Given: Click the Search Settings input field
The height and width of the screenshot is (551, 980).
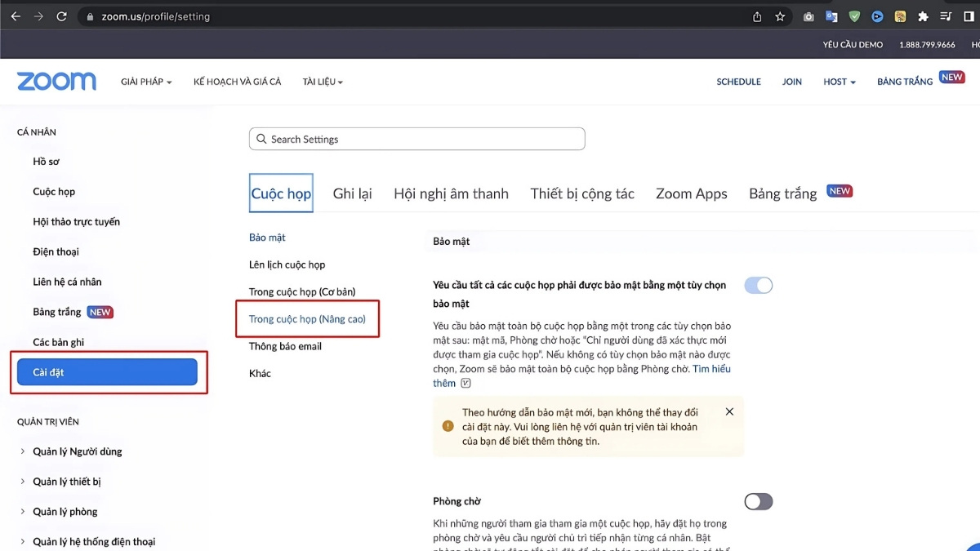Looking at the screenshot, I should (x=417, y=139).
